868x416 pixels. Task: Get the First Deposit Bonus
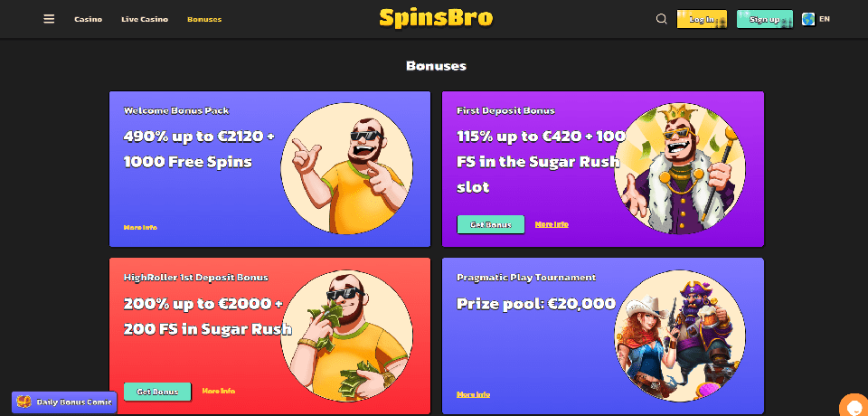pyautogui.click(x=490, y=225)
